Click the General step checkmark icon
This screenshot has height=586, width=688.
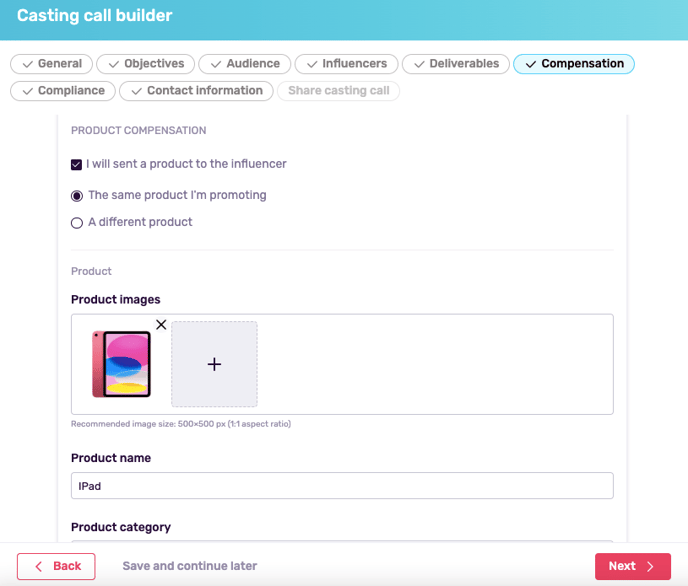(x=27, y=64)
